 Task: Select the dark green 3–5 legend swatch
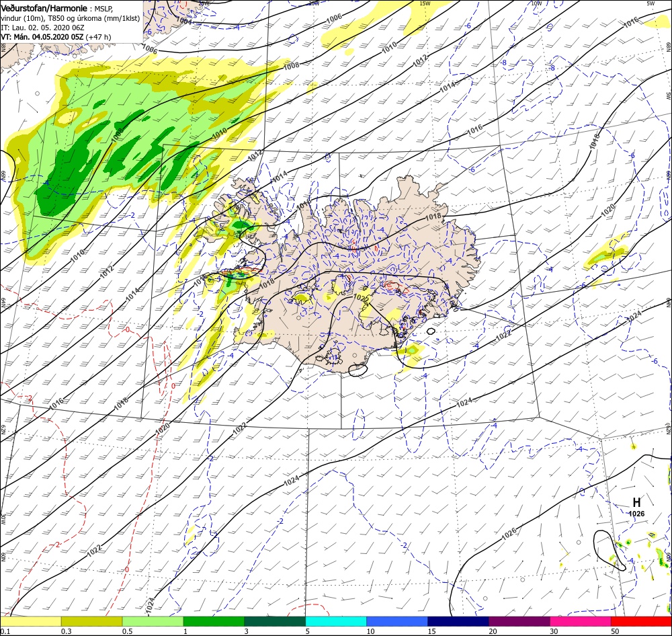275,621
